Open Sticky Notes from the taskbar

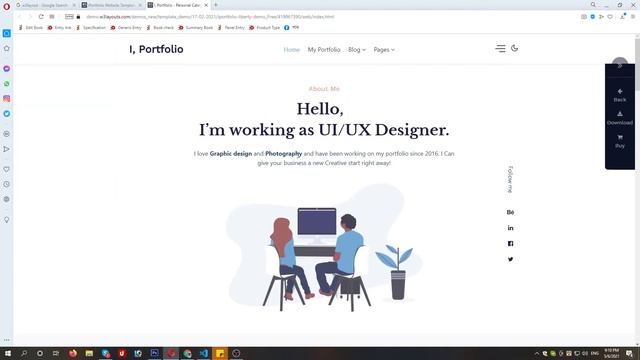coord(220,353)
